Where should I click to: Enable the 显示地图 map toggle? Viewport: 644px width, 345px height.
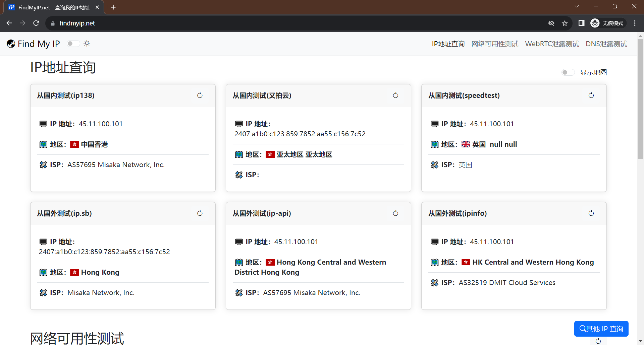[x=568, y=72]
